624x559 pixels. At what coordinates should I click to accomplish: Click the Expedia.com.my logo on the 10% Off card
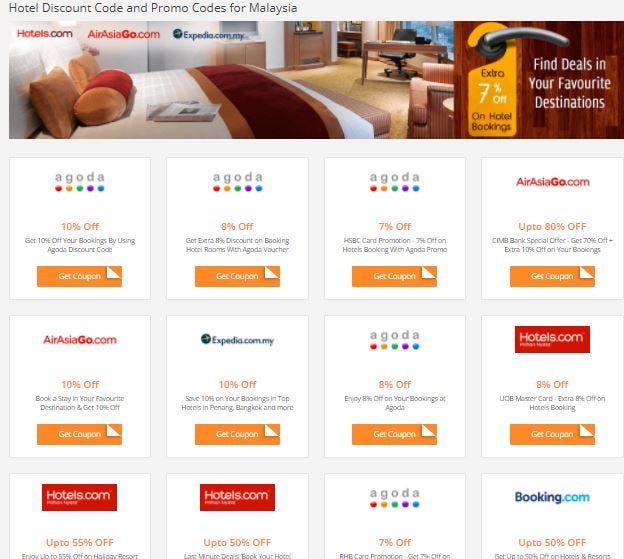tap(237, 339)
